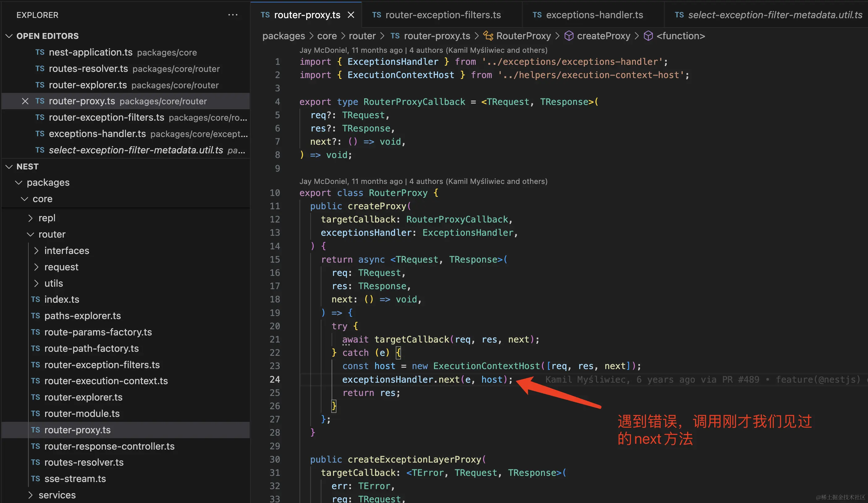Open nest-application.ts from Open Editors
The width and height of the screenshot is (868, 503).
pos(126,52)
